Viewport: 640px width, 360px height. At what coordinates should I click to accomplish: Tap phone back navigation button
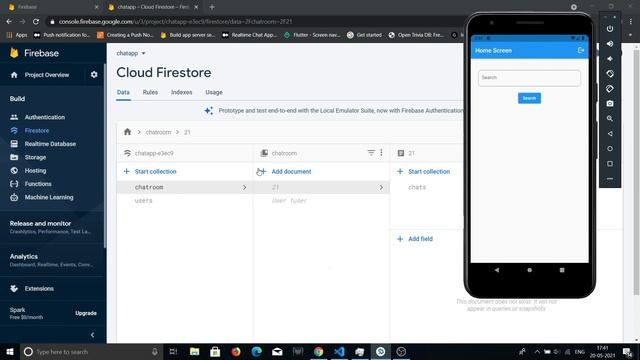[497, 270]
